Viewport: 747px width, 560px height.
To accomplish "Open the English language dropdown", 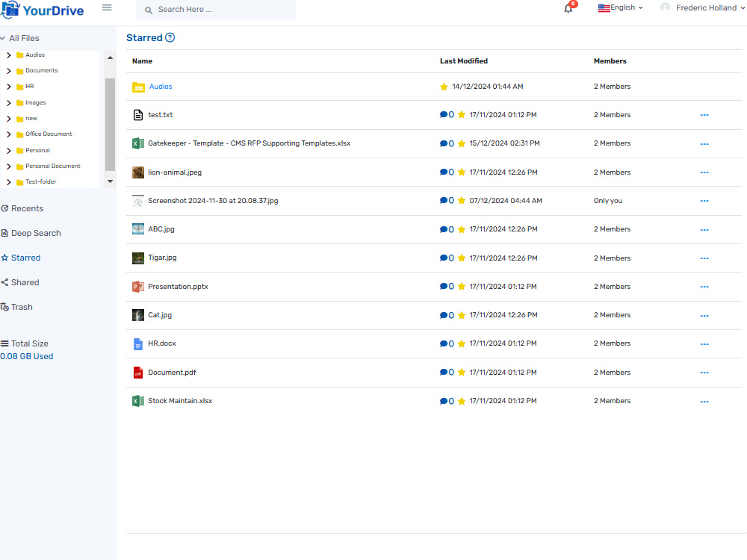I will (x=620, y=7).
